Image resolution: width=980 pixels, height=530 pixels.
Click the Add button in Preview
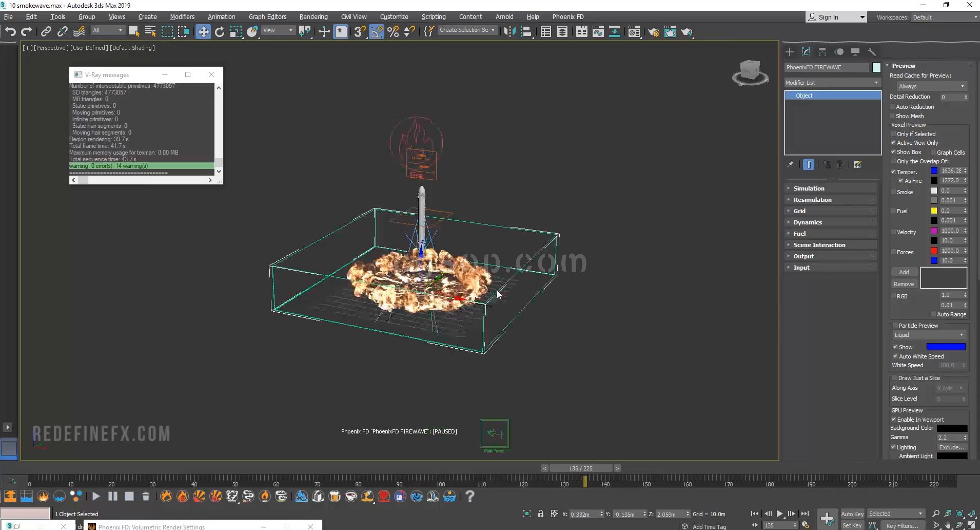pyautogui.click(x=904, y=272)
